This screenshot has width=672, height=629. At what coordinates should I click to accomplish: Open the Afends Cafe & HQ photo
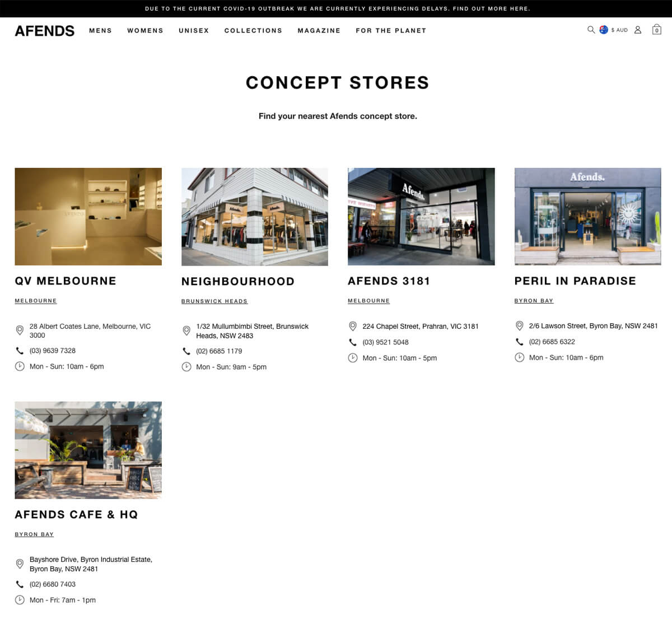point(88,450)
